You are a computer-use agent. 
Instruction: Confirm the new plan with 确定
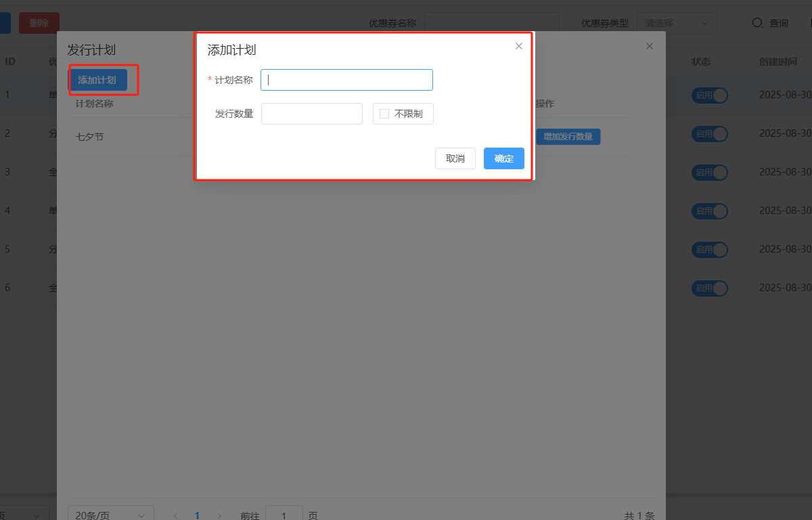(x=504, y=158)
